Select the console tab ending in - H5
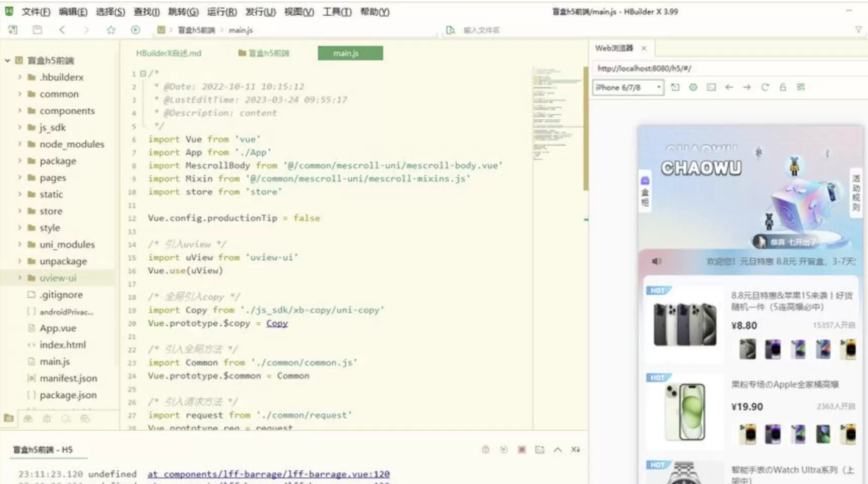The image size is (868, 484). click(x=43, y=450)
